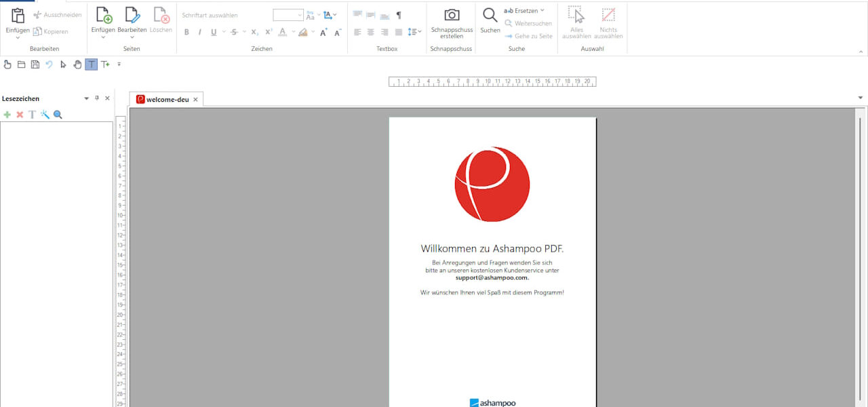The height and width of the screenshot is (407, 868).
Task: Click rename bookmark T icon in Lesezeichen
Action: tap(32, 115)
